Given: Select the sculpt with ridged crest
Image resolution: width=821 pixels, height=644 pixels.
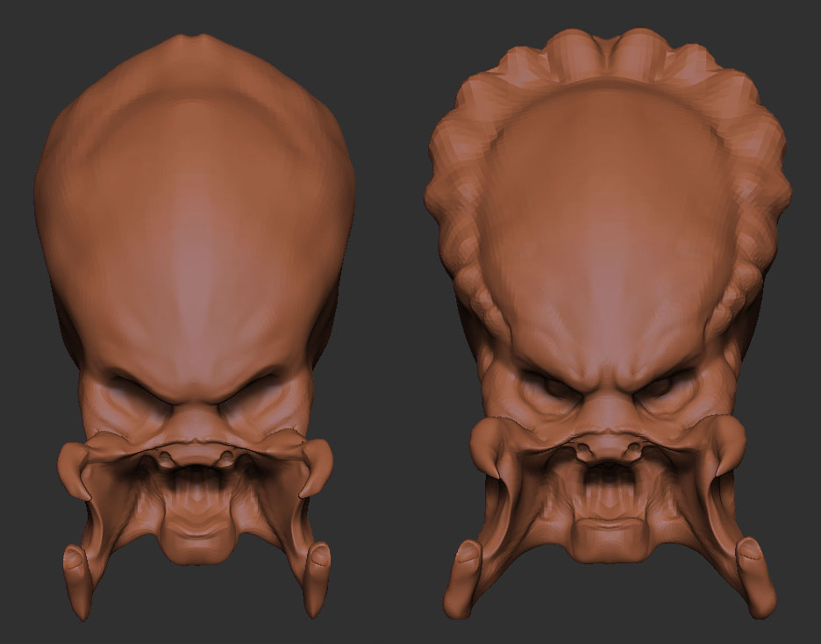Looking at the screenshot, I should tap(607, 325).
